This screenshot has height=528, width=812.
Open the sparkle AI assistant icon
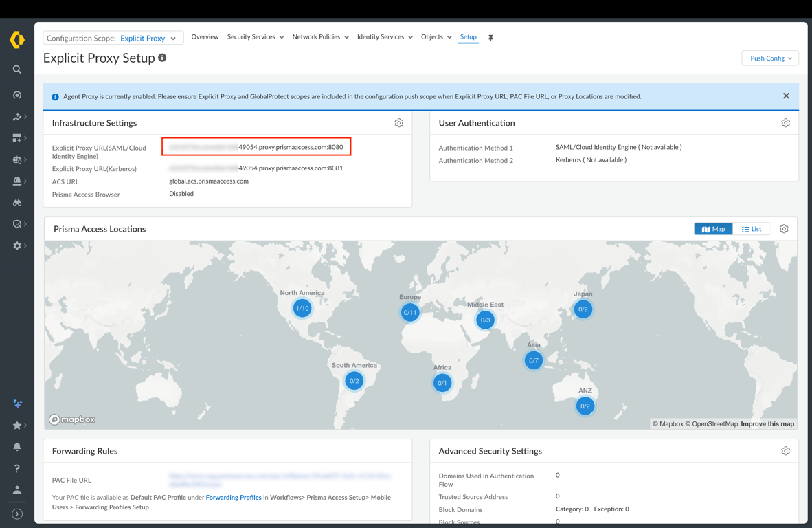[x=17, y=404]
